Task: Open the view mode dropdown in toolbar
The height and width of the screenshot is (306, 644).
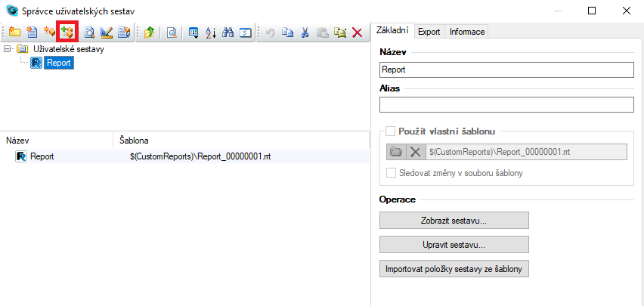Action: (194, 32)
